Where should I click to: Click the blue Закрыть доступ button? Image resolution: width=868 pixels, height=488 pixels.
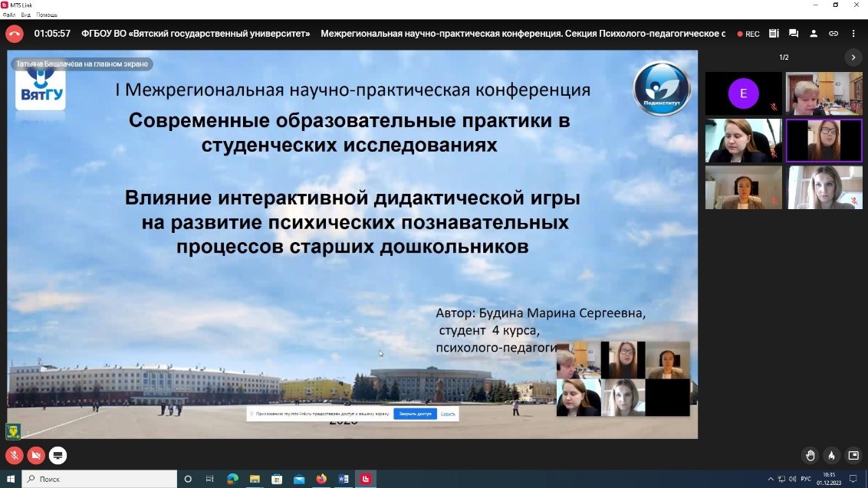click(415, 414)
